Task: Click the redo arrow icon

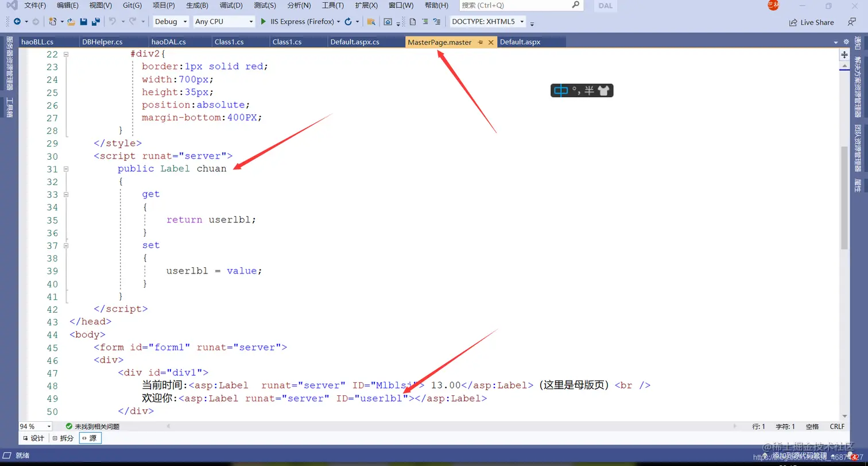Action: (133, 22)
